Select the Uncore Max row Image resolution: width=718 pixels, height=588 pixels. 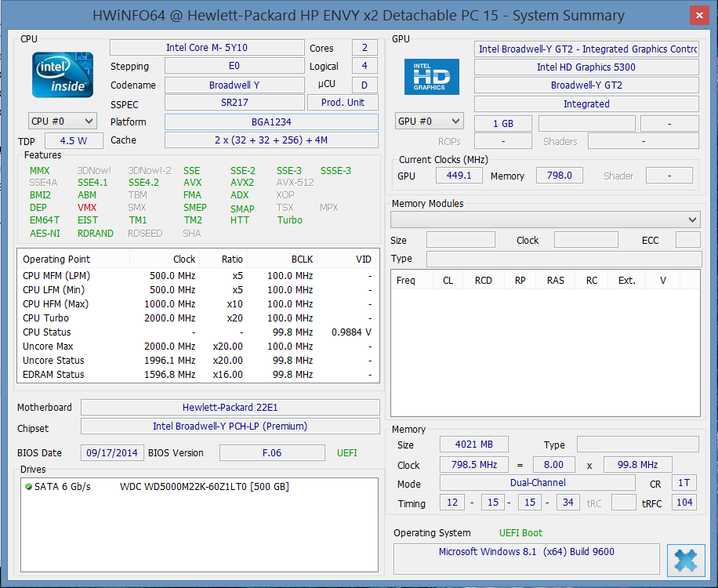tap(198, 347)
